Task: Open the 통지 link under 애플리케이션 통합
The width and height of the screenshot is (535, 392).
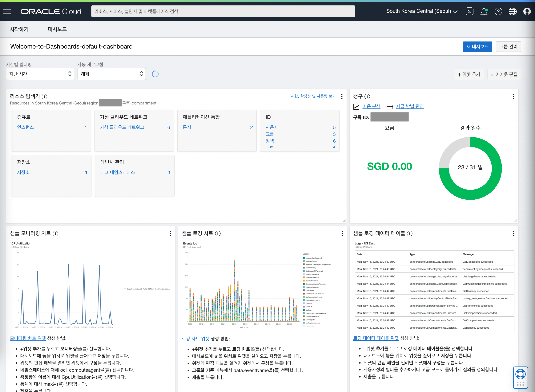Action: tap(187, 127)
